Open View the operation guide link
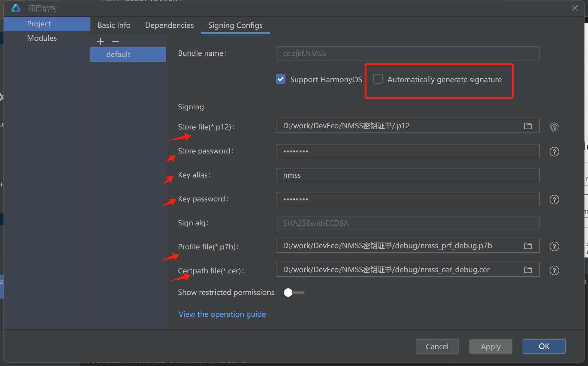Screen dimensions: 588x366 (x=222, y=314)
